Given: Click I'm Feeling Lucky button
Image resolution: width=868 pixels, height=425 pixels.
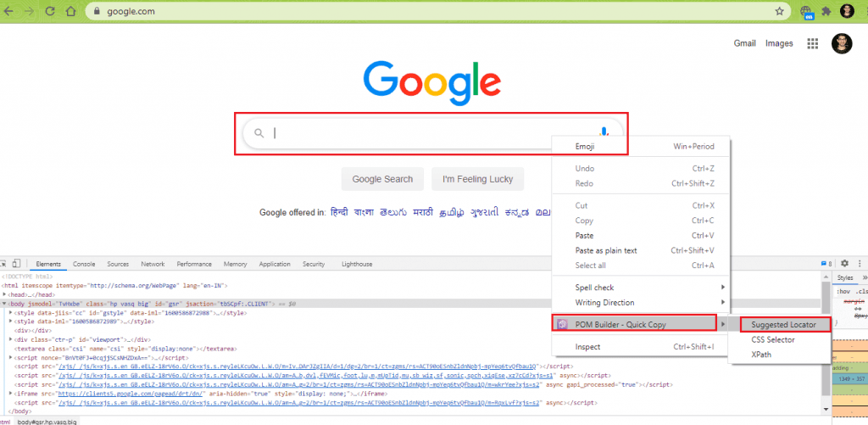Looking at the screenshot, I should tap(478, 179).
